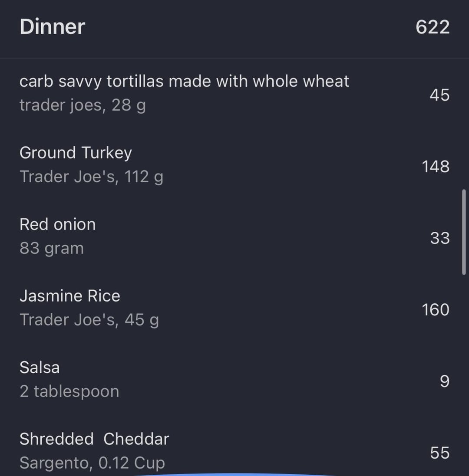Tap the 9 calorie value for Salsa
The height and width of the screenshot is (476, 469).
pyautogui.click(x=445, y=381)
